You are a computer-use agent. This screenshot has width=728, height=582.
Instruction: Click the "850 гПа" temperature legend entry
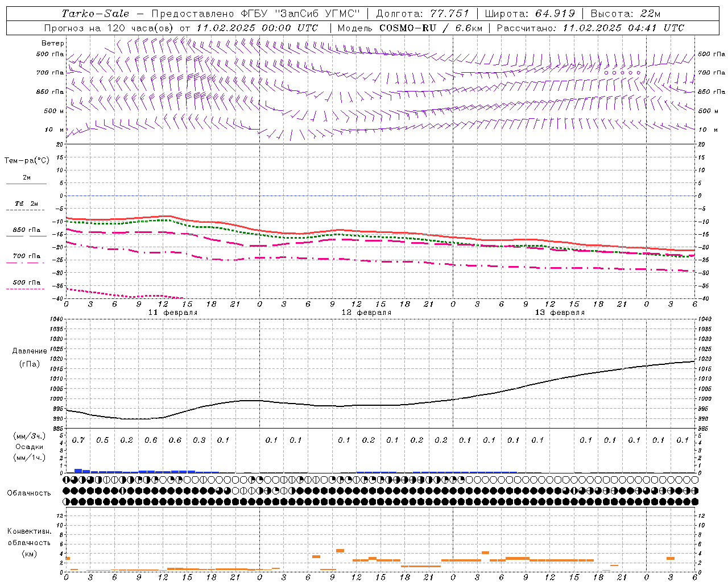pos(27,230)
